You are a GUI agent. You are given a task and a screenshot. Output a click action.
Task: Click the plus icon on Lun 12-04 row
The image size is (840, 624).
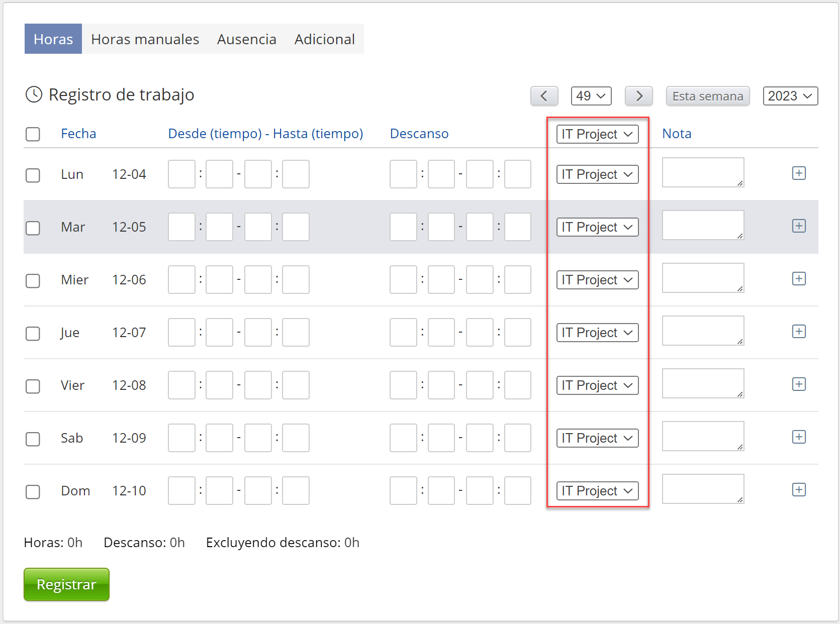[798, 173]
